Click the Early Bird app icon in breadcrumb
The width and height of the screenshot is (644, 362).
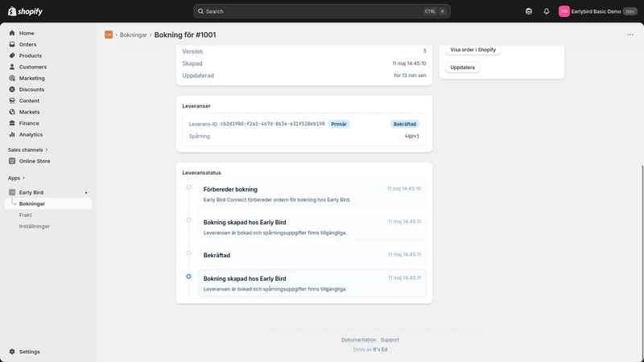click(109, 35)
